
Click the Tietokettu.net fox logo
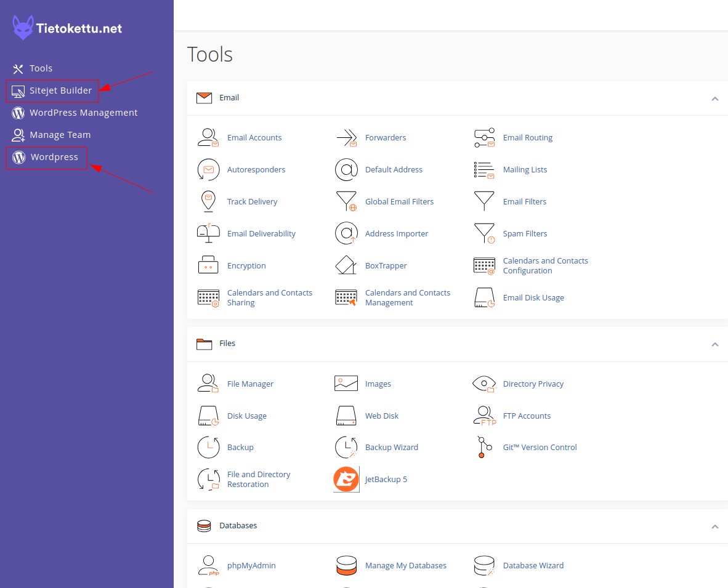click(x=23, y=27)
